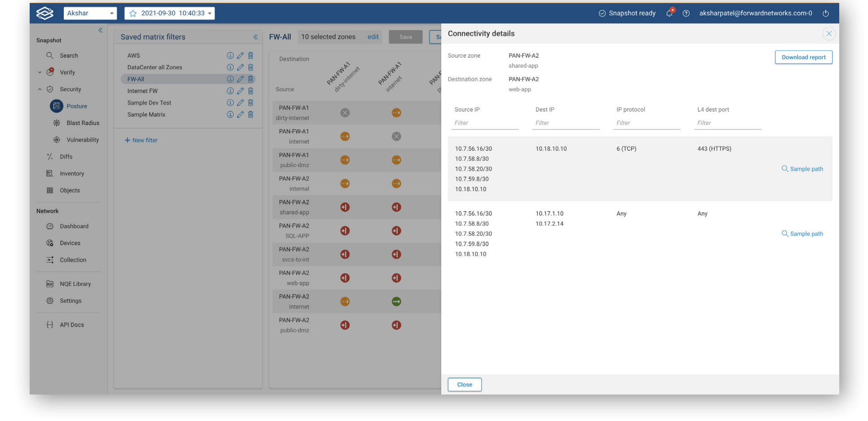Viewport: 868px width, 421px height.
Task: Go to NQE Library page
Action: 75,284
